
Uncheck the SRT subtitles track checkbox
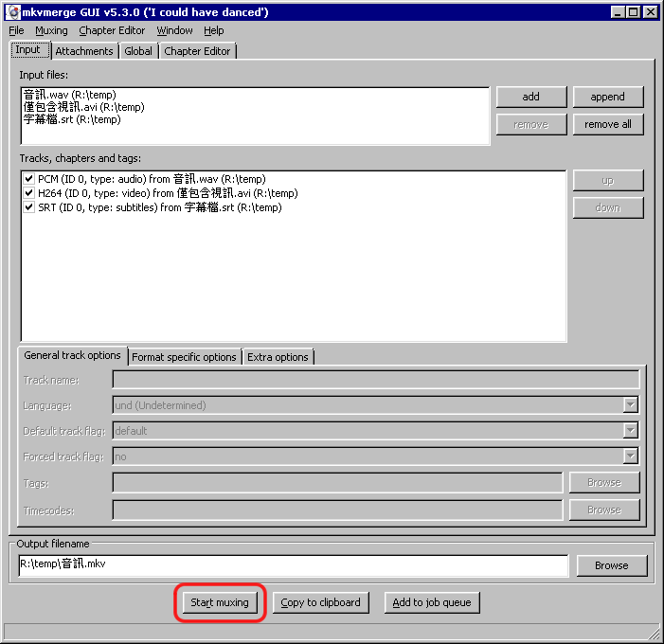[28, 207]
